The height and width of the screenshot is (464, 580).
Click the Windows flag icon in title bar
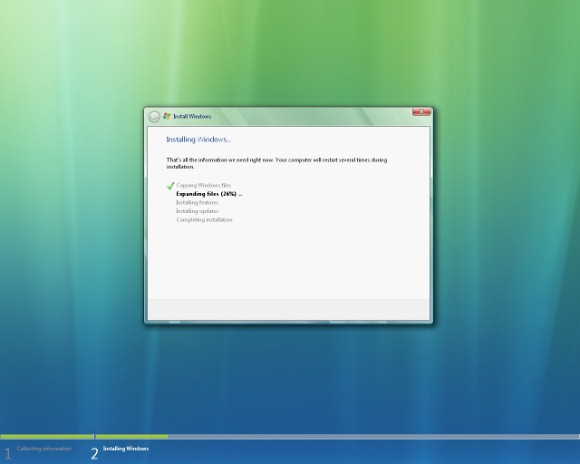[167, 116]
